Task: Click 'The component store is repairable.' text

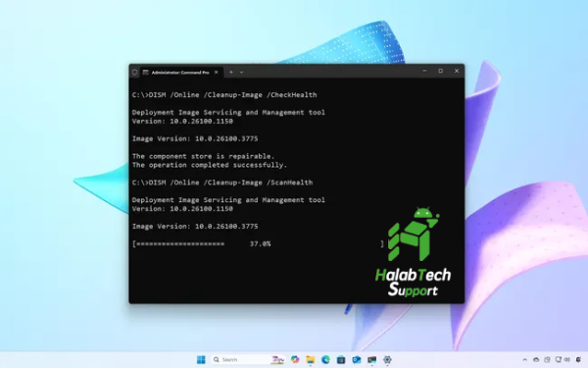Action: coord(203,156)
